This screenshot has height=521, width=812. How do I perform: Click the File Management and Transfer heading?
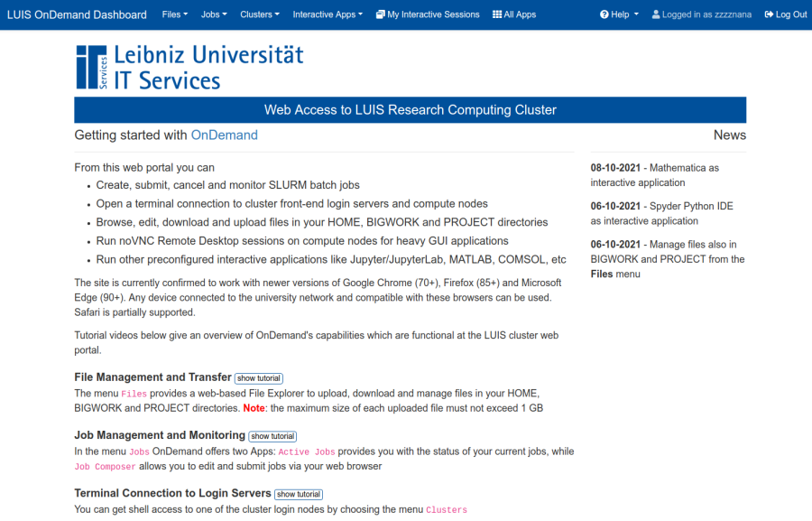tap(152, 377)
